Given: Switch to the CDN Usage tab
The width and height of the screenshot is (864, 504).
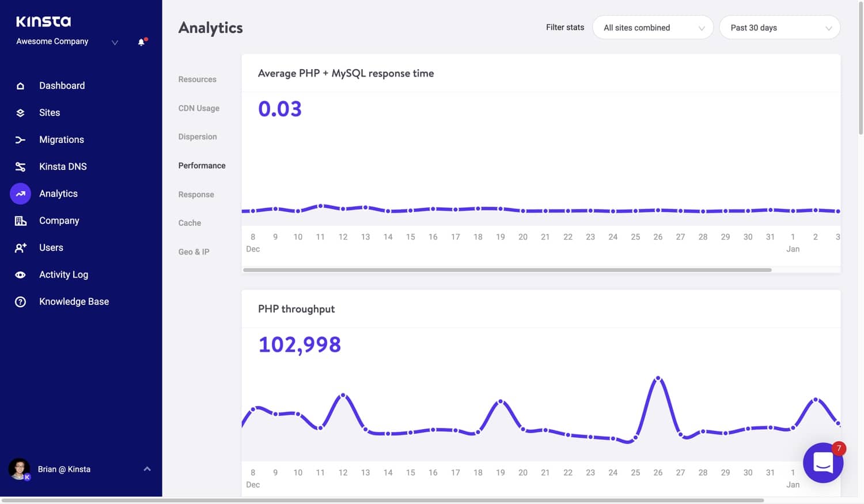Looking at the screenshot, I should click(199, 108).
